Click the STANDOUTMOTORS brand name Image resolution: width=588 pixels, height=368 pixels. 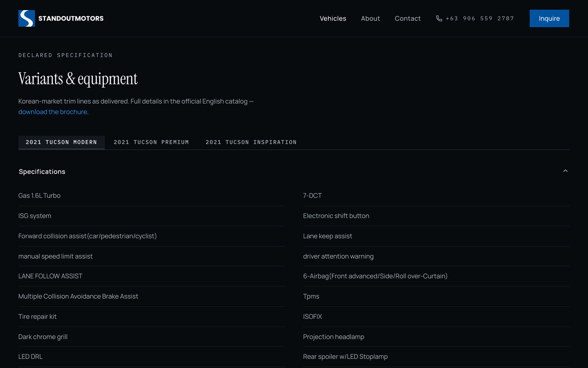click(71, 18)
